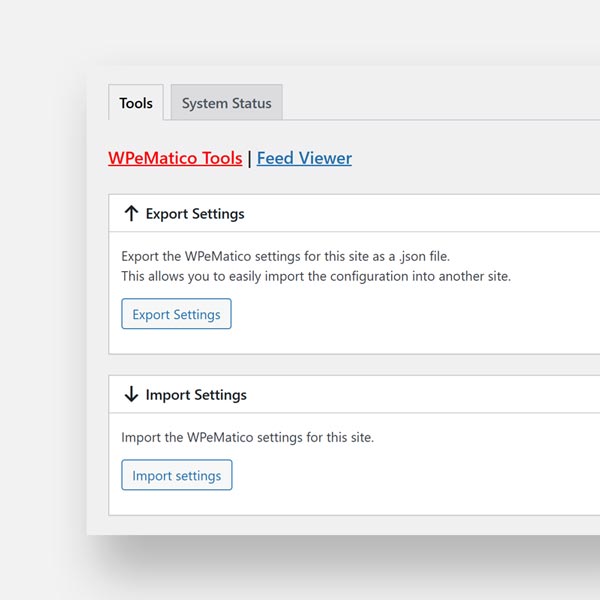
Task: Switch to the System Status tab
Action: (x=226, y=103)
